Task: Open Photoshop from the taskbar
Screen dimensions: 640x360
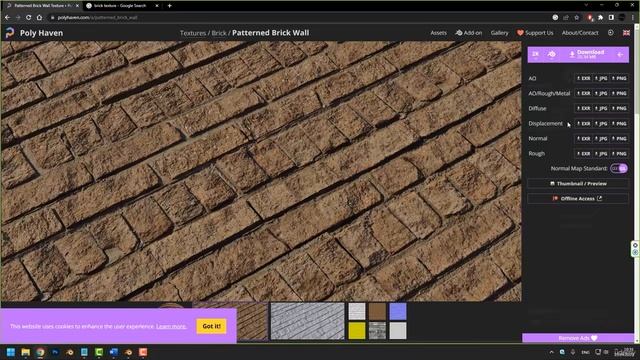Action: (55, 352)
